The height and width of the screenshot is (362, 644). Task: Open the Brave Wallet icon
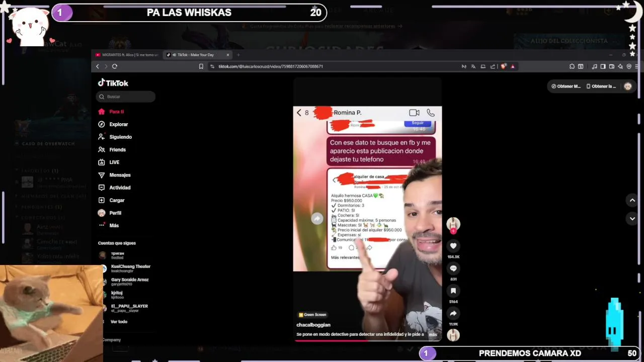[x=612, y=66]
